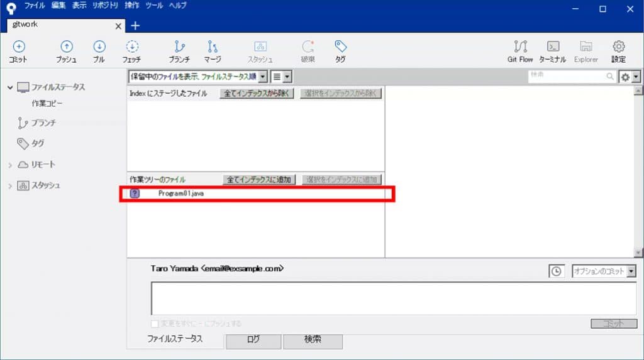The width and height of the screenshot is (644, 360).
Task: Collapse the ファイルステータス tree section
Action: [10, 87]
